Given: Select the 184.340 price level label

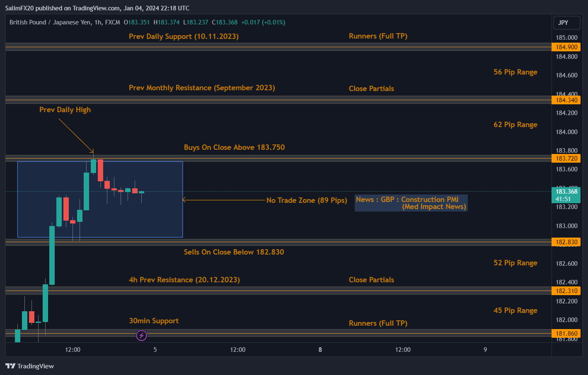Looking at the screenshot, I should click(x=566, y=100).
